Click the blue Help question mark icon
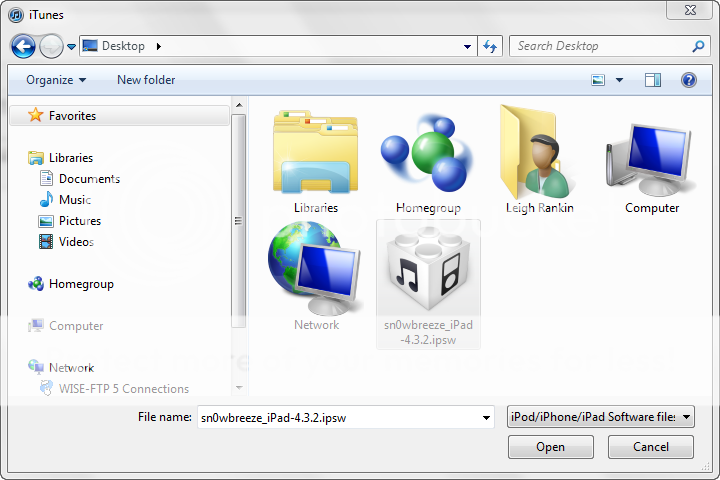 [688, 80]
